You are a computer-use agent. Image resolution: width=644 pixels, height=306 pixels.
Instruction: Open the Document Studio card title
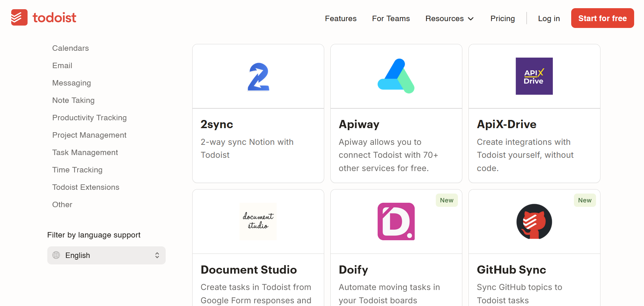[x=249, y=270]
